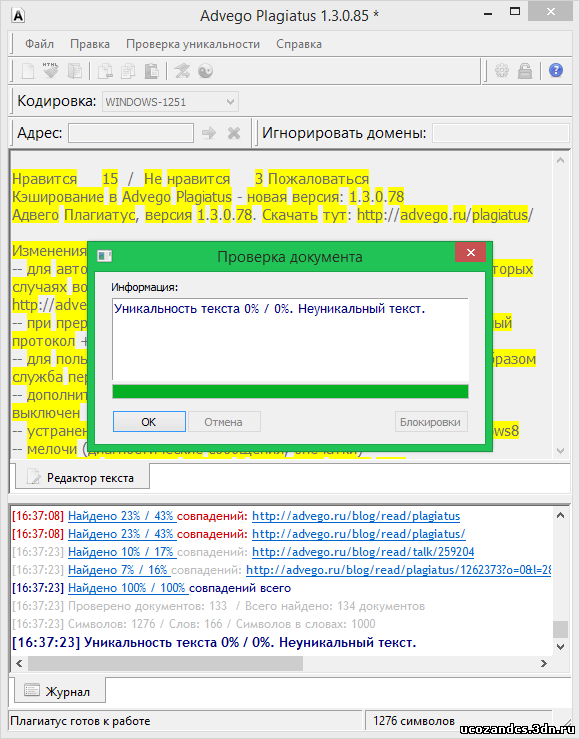Image resolution: width=580 pixels, height=739 pixels.
Task: Open the advego.ru/blog/read/talk/259204 link
Action: point(363,552)
